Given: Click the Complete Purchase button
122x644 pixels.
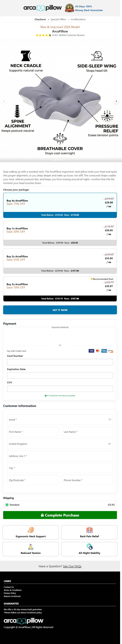Looking at the screenshot, I should pos(60,515).
